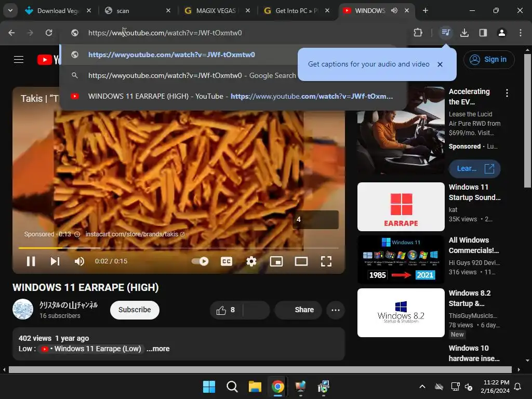Enable the miniplayer
This screenshot has height=399, width=532.
(276, 261)
